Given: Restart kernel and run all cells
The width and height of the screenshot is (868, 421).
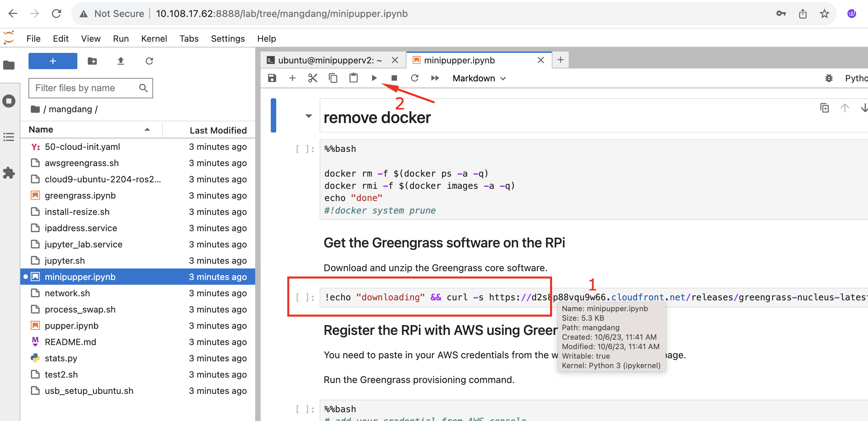Looking at the screenshot, I should 435,78.
